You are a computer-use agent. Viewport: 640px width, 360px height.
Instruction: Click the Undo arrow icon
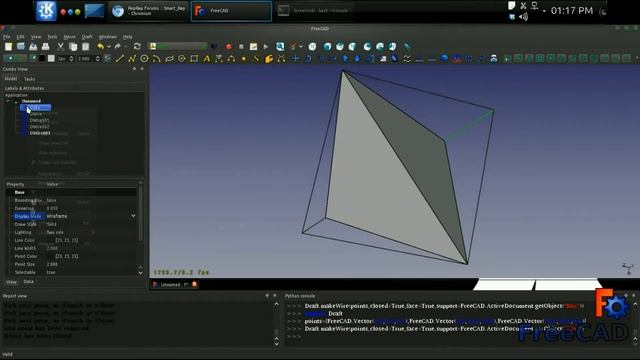click(x=100, y=47)
